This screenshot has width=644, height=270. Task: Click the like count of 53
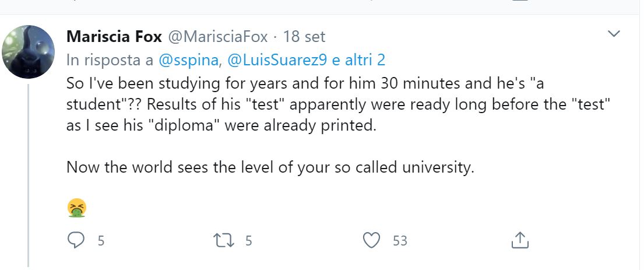click(x=400, y=240)
